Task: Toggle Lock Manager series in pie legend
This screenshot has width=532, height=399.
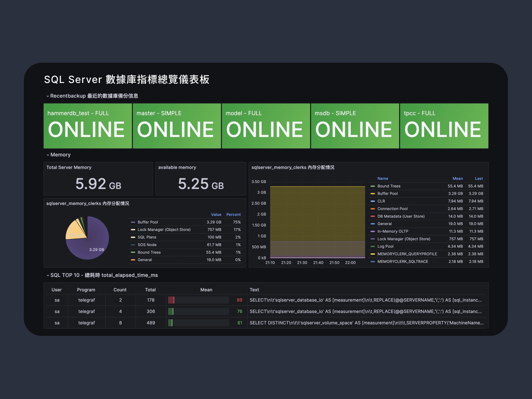Action: tap(164, 230)
